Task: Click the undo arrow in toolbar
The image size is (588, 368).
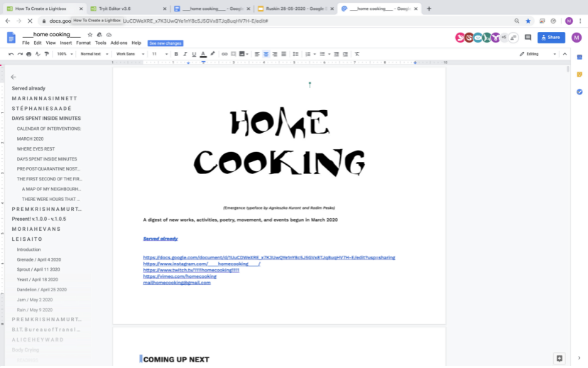Action: click(x=11, y=54)
